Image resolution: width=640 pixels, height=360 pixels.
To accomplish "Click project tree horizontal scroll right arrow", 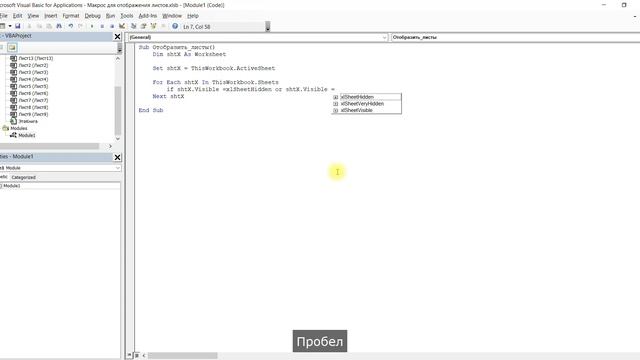I will click(110, 146).
